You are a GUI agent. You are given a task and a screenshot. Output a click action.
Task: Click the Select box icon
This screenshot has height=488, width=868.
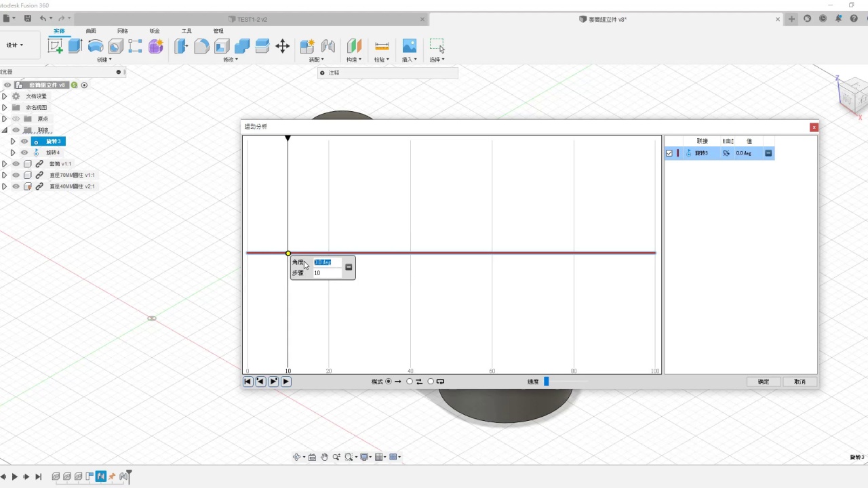[437, 46]
